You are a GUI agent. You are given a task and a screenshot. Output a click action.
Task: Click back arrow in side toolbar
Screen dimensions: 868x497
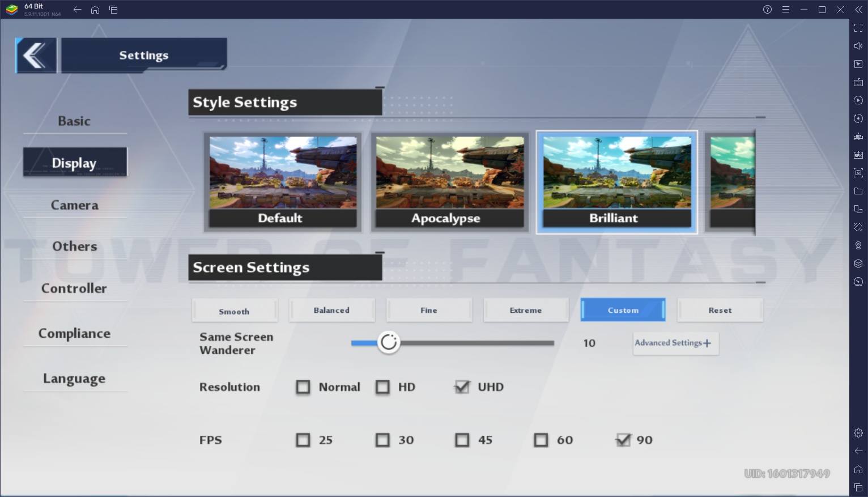pyautogui.click(x=858, y=451)
